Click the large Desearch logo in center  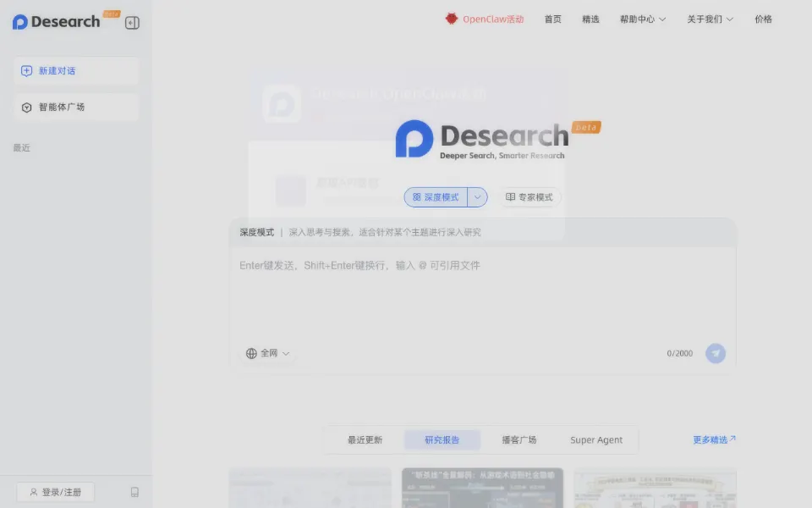(x=497, y=139)
